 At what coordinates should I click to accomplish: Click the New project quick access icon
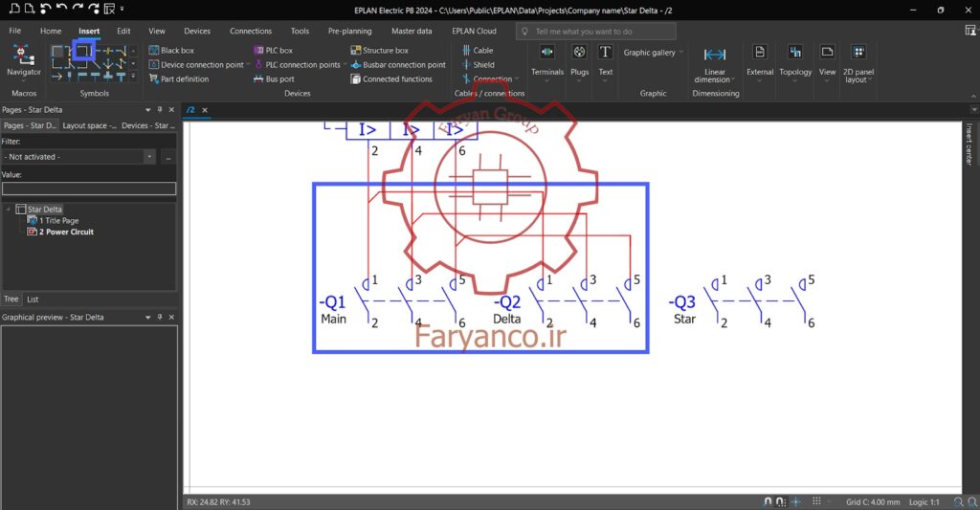point(14,9)
